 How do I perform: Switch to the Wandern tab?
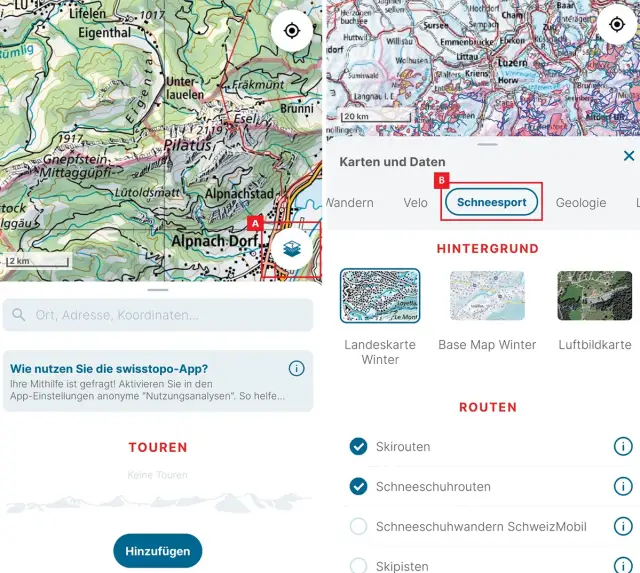click(350, 203)
